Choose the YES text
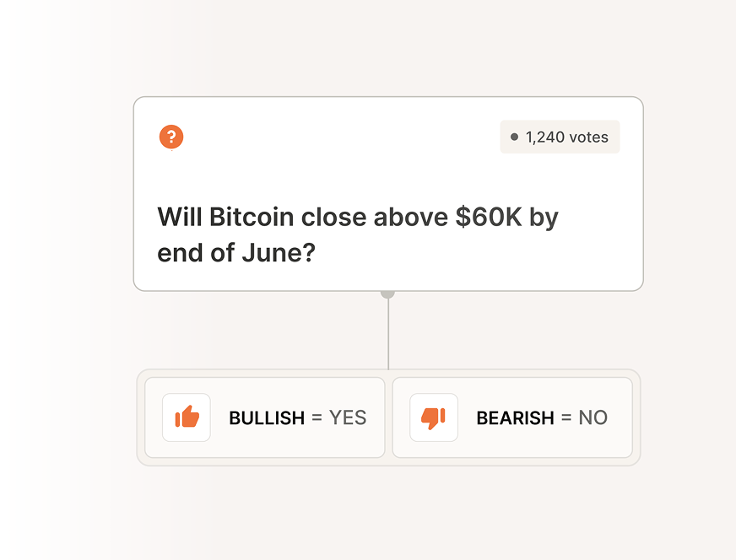This screenshot has height=560, width=736. 348,418
